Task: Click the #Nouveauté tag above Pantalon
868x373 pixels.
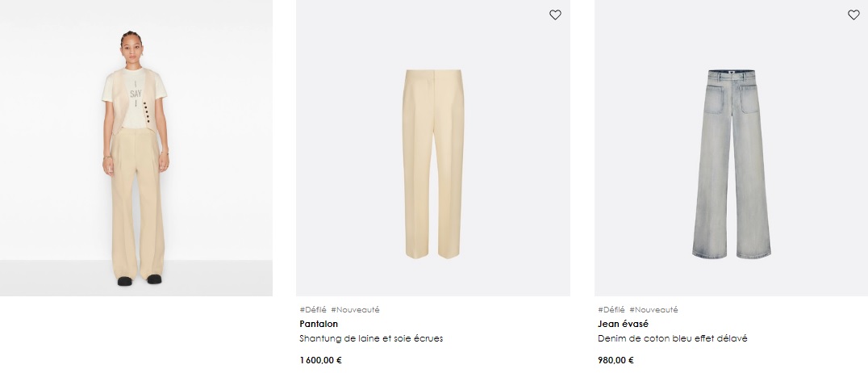Action: [356, 310]
